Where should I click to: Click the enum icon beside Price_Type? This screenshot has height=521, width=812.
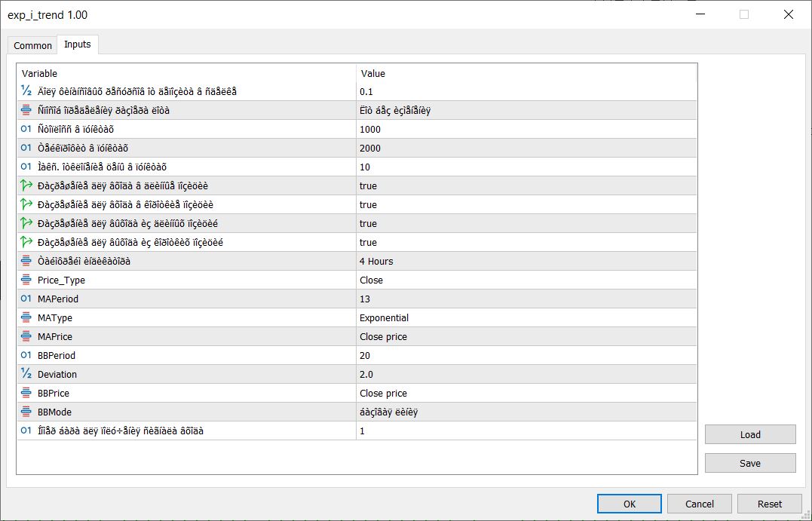[26, 280]
